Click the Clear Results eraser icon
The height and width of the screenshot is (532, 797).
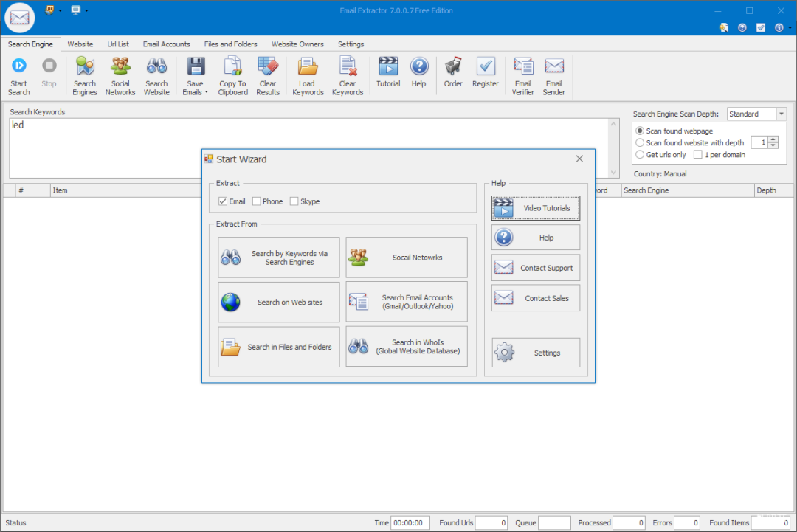(x=268, y=66)
